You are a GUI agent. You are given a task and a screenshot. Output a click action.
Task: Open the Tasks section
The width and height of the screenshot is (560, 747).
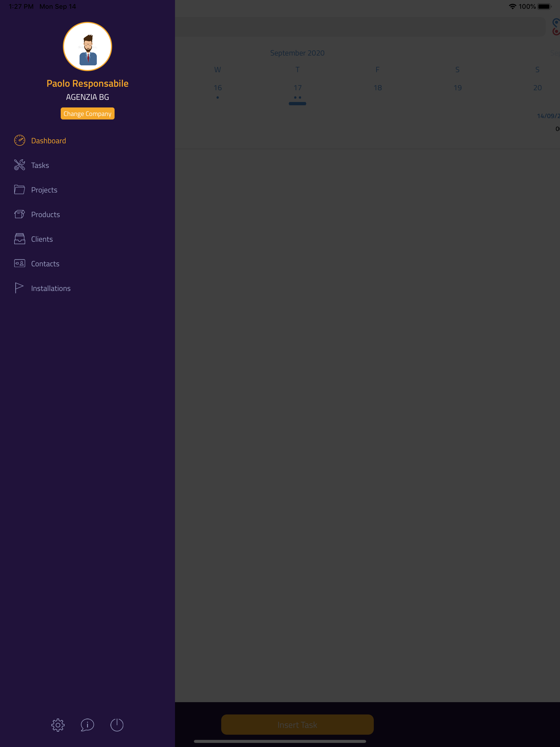point(40,165)
